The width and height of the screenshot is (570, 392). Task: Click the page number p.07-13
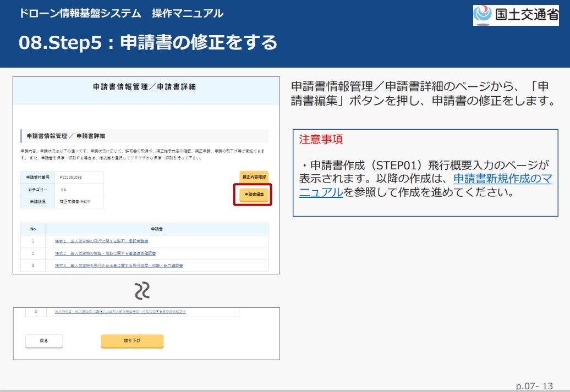pos(534,386)
